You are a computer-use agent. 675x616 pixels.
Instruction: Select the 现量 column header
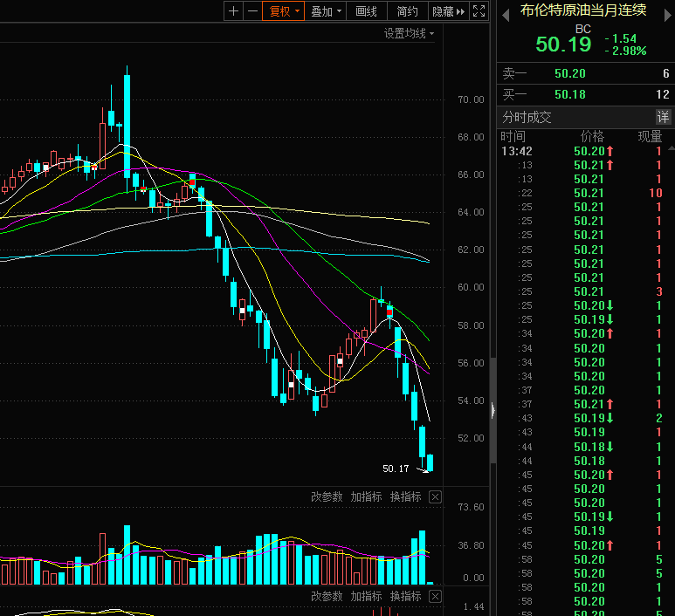[x=650, y=137]
